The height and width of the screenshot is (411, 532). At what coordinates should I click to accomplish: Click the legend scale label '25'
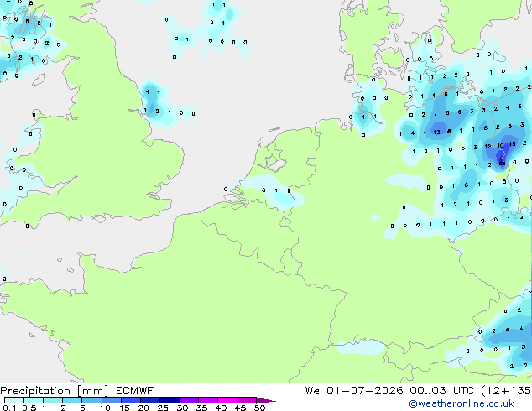[x=163, y=408]
